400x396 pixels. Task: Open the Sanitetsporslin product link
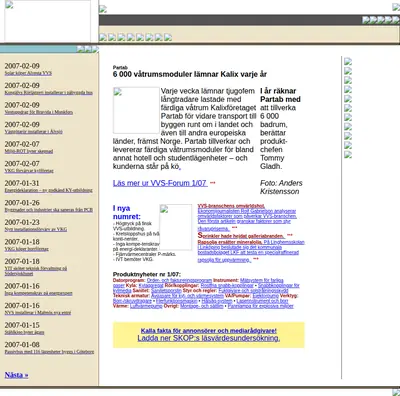tap(166, 291)
